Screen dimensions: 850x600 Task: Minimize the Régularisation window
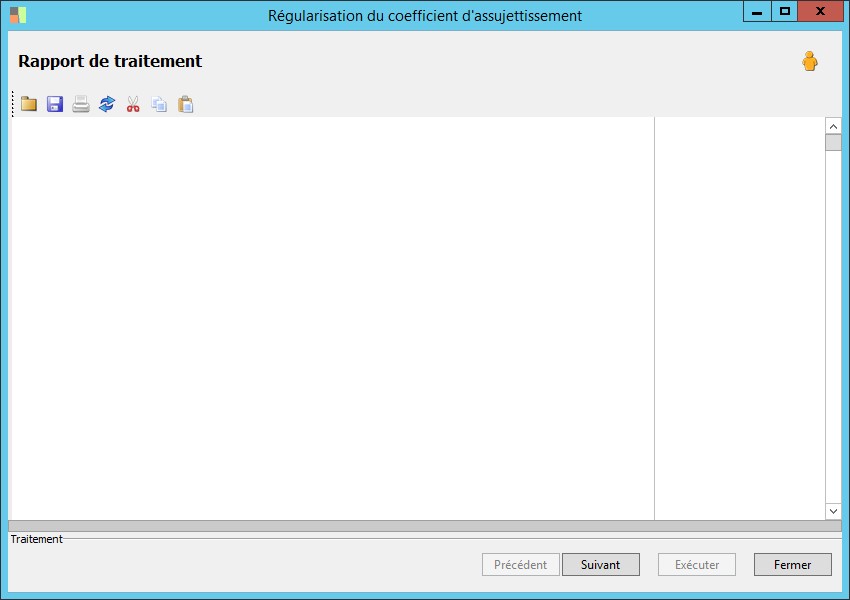[757, 11]
